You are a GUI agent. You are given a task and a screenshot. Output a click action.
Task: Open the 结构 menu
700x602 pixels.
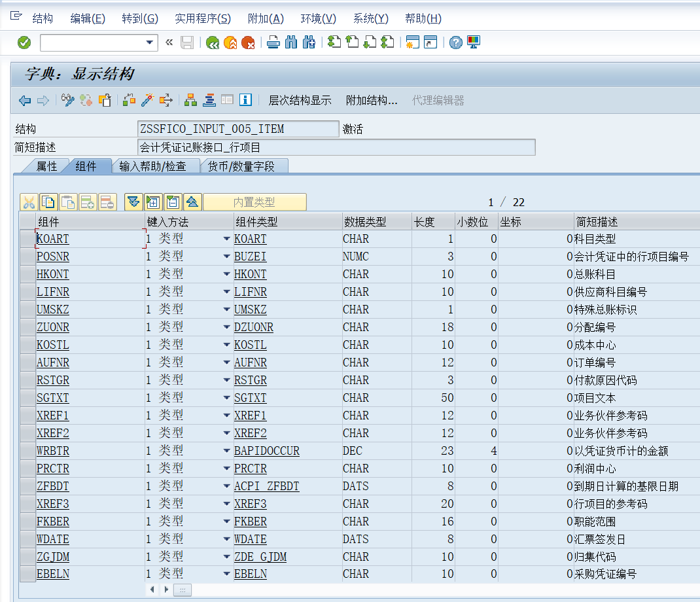43,18
